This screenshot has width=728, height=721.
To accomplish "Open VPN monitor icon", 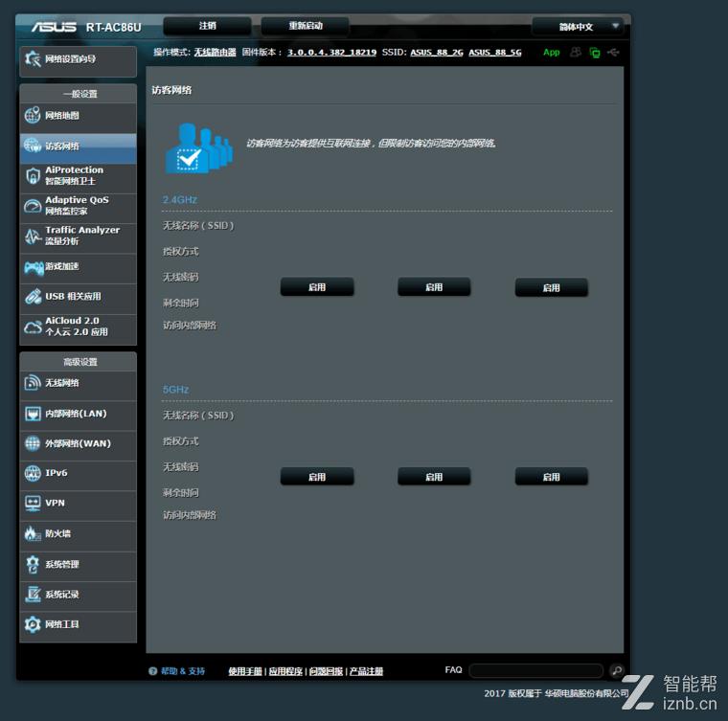I will click(x=33, y=504).
